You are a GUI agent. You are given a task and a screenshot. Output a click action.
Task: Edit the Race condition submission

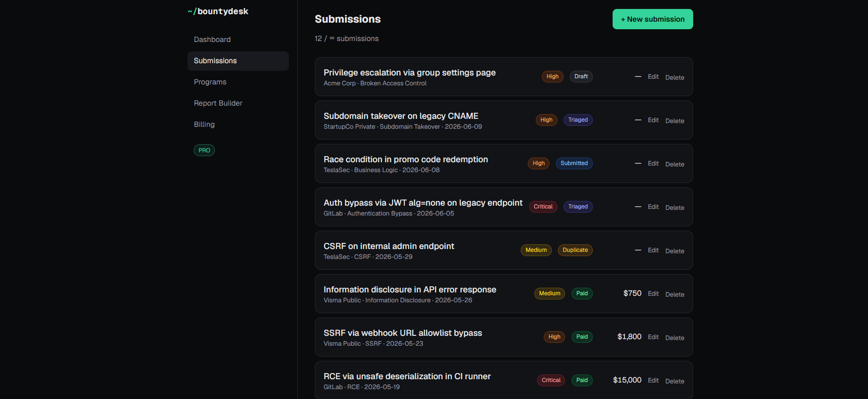tap(653, 163)
